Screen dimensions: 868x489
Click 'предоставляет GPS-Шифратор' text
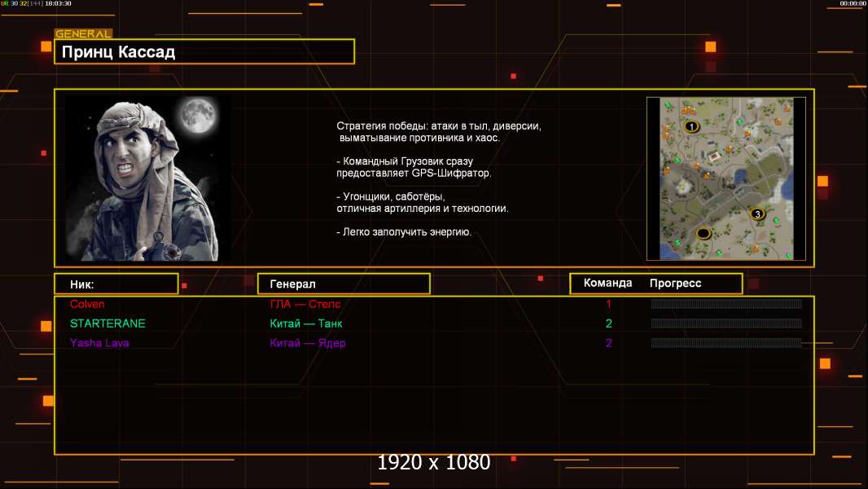click(x=414, y=174)
